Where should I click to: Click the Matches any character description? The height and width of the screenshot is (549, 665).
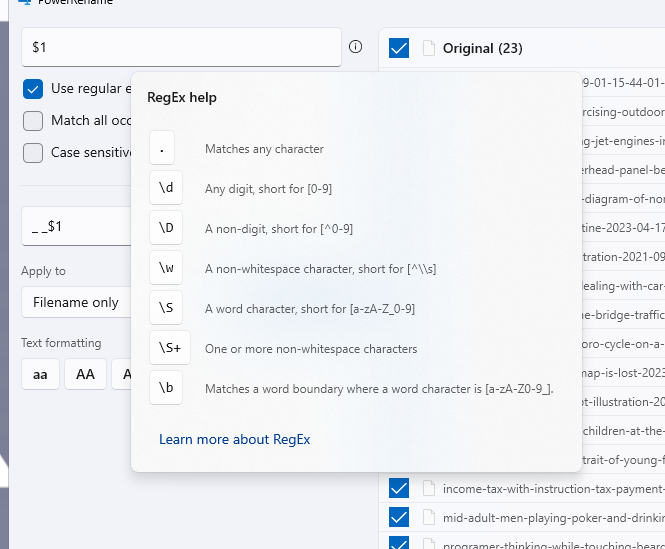264,149
